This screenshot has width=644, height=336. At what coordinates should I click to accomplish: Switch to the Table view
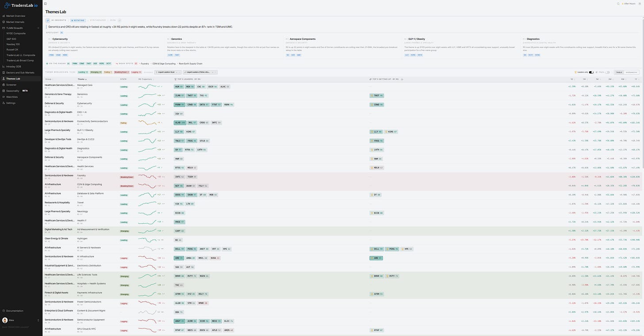pos(619,72)
